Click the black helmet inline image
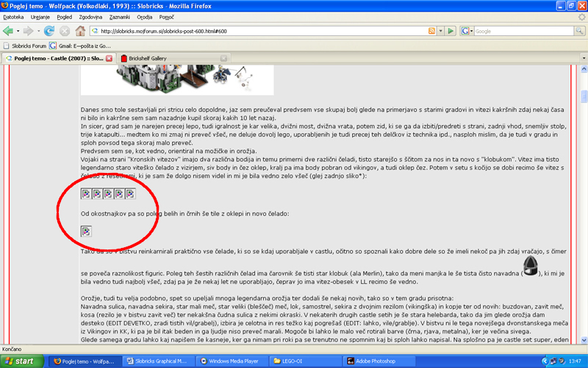The image size is (588, 368). (x=530, y=266)
